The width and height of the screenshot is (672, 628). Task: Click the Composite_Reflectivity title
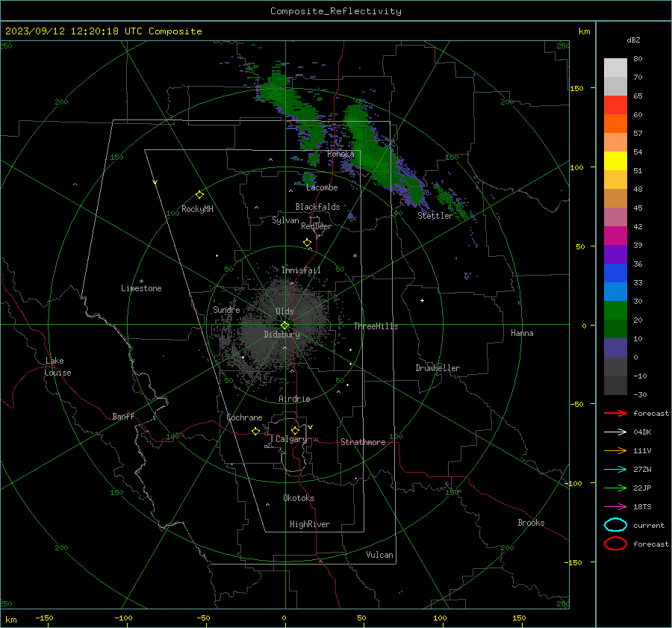[335, 11]
